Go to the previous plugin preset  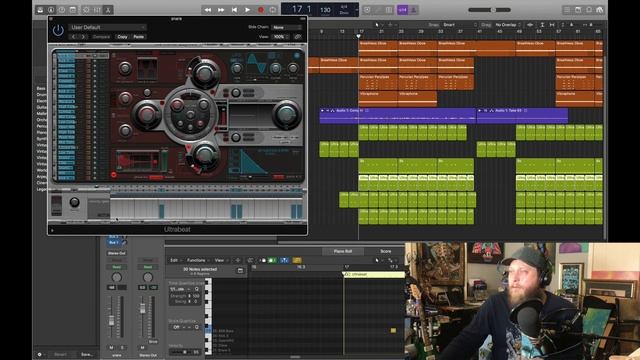click(73, 37)
